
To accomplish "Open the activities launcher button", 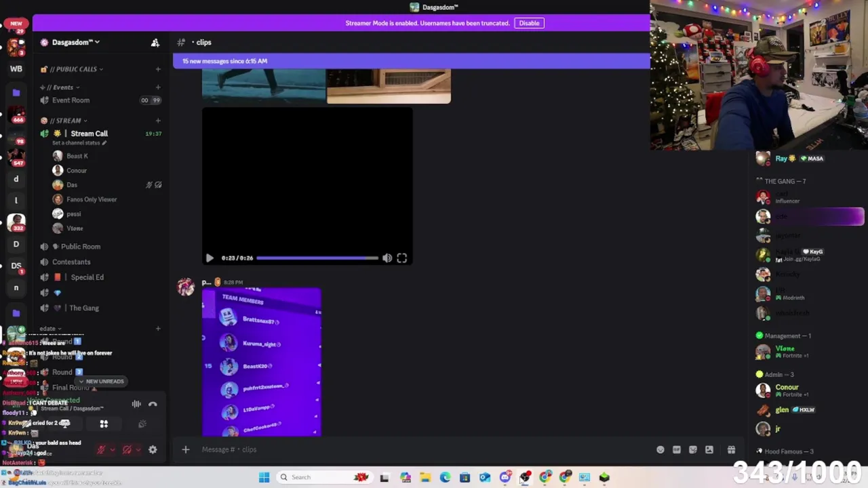I will [x=104, y=424].
